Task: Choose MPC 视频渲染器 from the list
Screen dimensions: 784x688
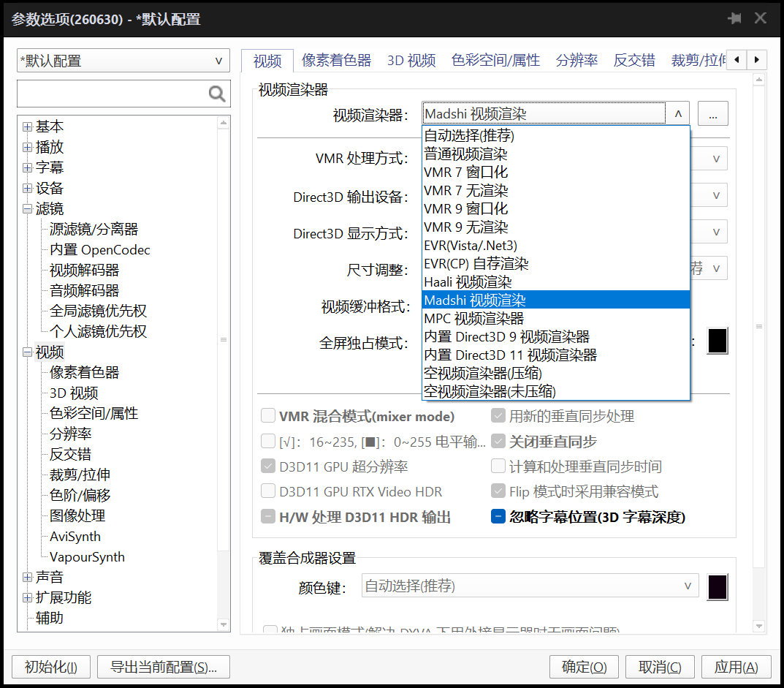Action: coord(556,319)
